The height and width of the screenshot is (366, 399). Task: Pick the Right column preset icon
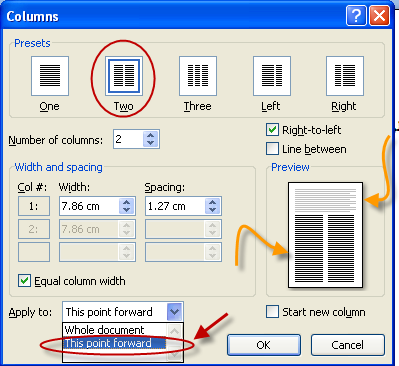[345, 76]
